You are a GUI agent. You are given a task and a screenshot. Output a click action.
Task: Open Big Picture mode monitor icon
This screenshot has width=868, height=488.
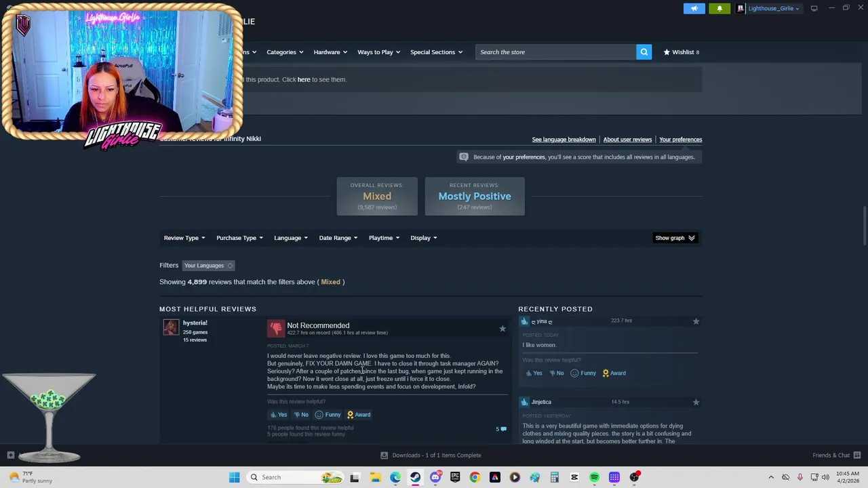[x=814, y=8]
